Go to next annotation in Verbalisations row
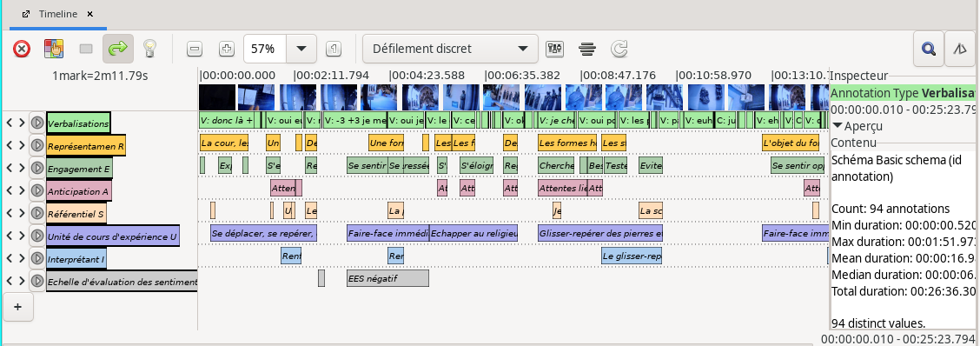This screenshot has height=346, width=980. click(21, 123)
